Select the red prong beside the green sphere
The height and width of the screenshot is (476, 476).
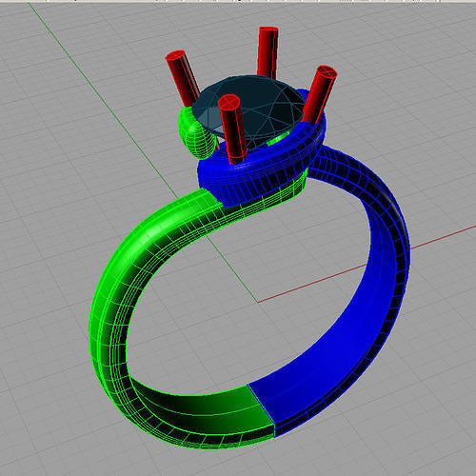(183, 76)
